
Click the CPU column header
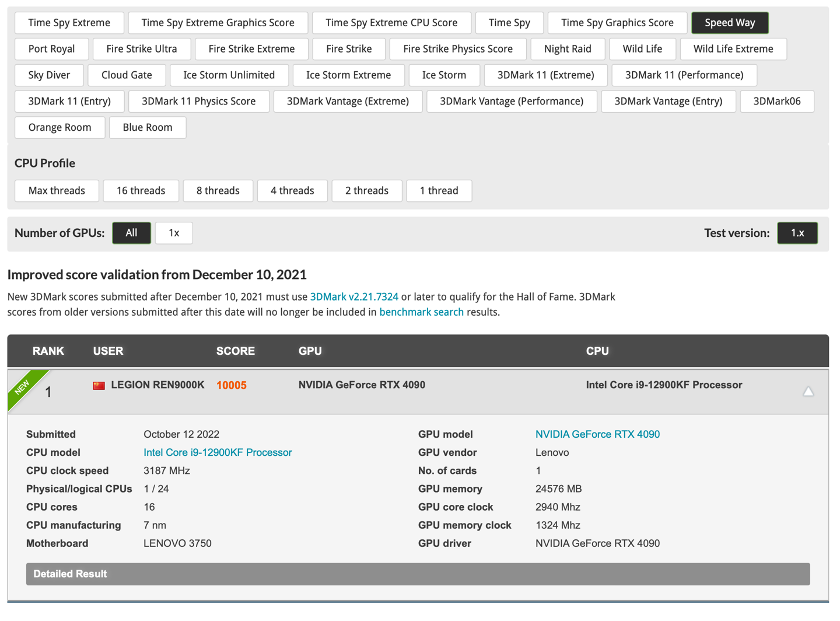coord(597,351)
